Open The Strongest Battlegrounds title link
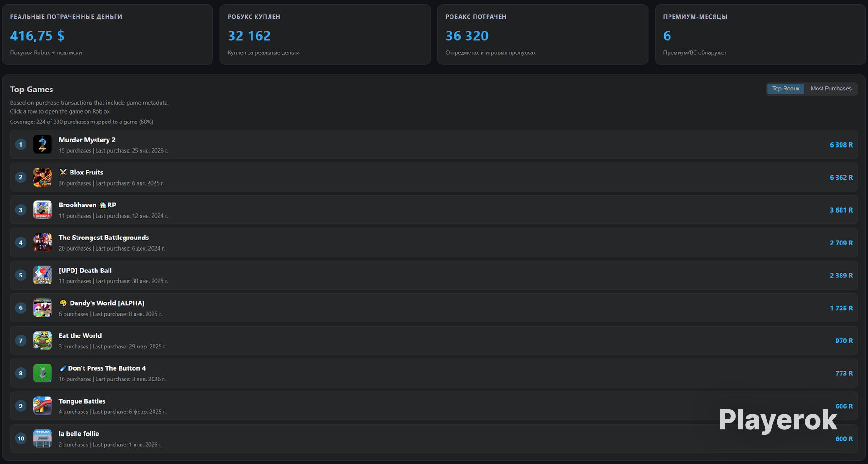This screenshot has height=464, width=868. [104, 238]
